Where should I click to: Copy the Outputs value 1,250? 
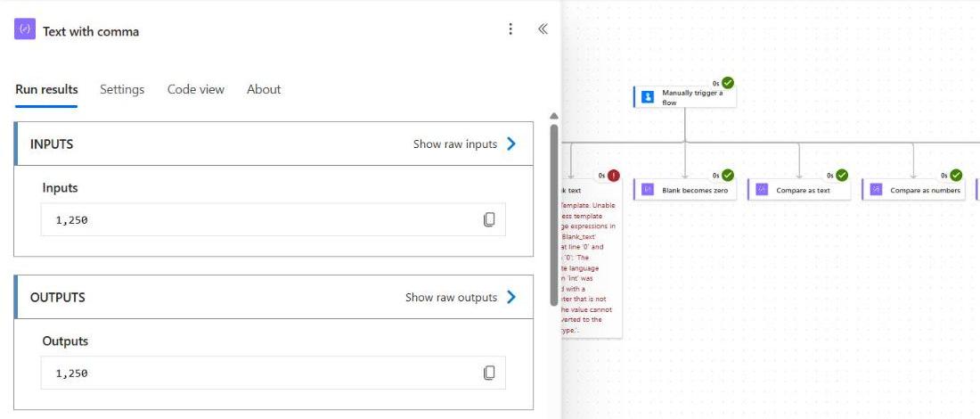point(489,373)
